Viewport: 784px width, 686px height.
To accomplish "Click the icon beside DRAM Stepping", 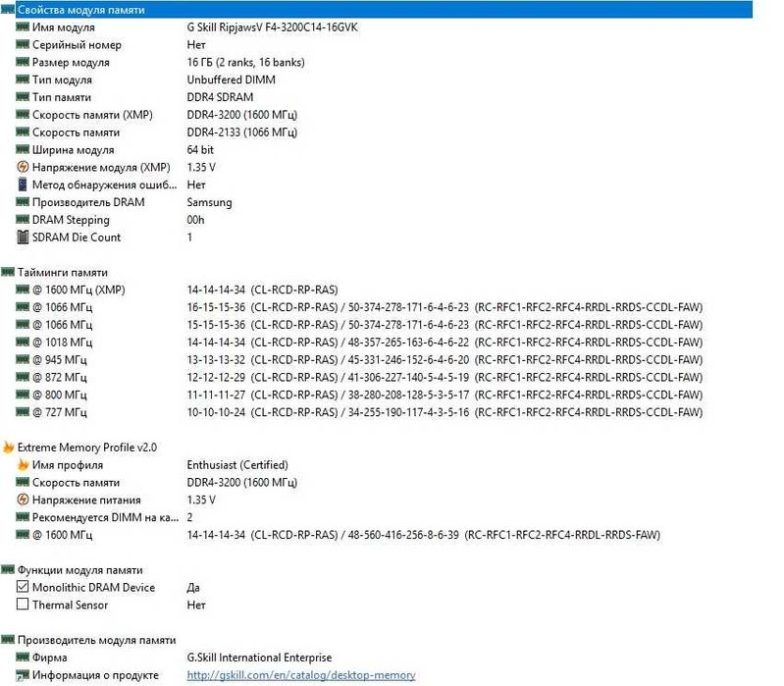I will pyautogui.click(x=23, y=220).
